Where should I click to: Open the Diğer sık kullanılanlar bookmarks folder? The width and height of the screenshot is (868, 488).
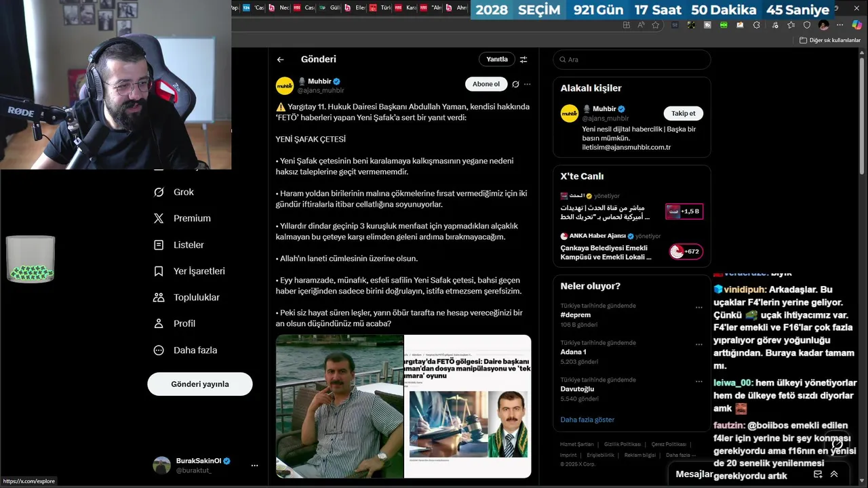click(829, 40)
